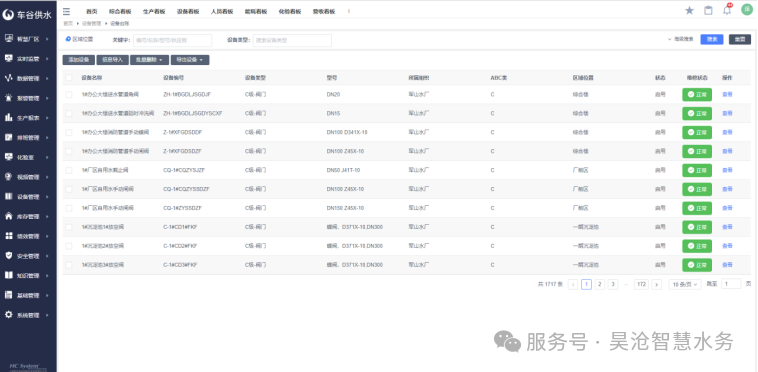Open the clipboard icon in top bar
The height and width of the screenshot is (372, 758).
708,10
